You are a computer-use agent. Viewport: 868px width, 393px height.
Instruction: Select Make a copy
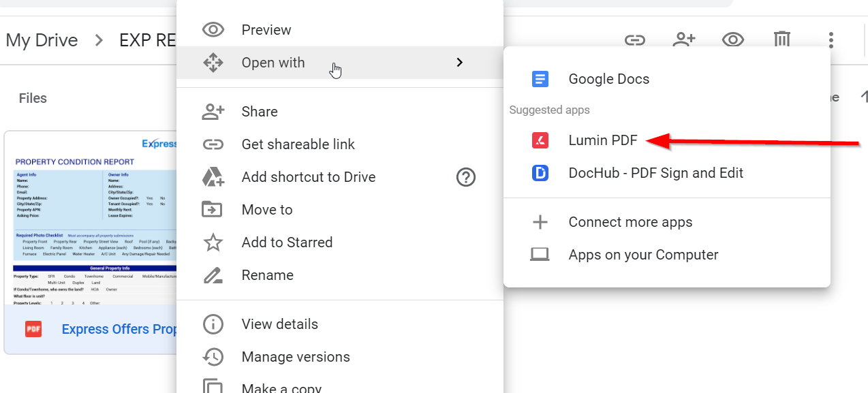click(340, 384)
